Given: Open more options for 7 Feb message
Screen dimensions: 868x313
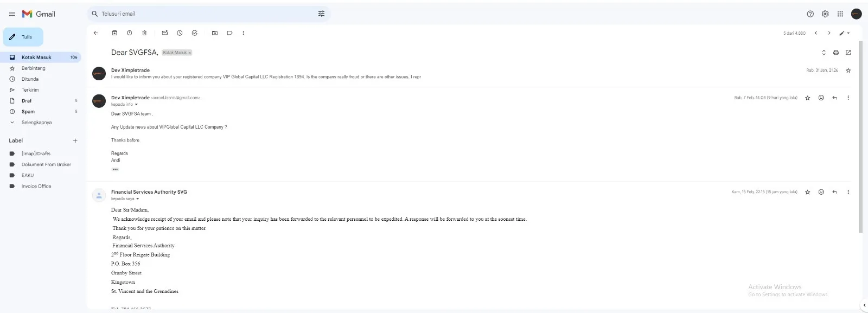Looking at the screenshot, I should (x=848, y=98).
